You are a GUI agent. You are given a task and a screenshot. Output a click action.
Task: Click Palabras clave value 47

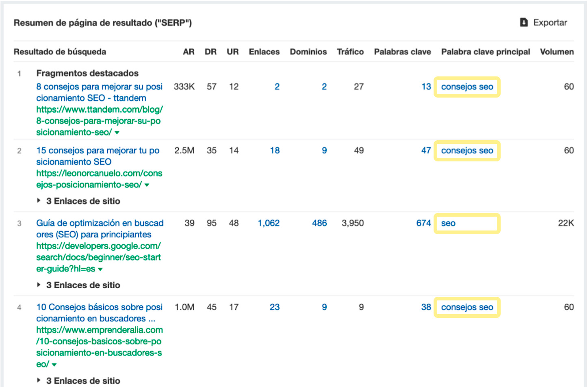coord(426,150)
